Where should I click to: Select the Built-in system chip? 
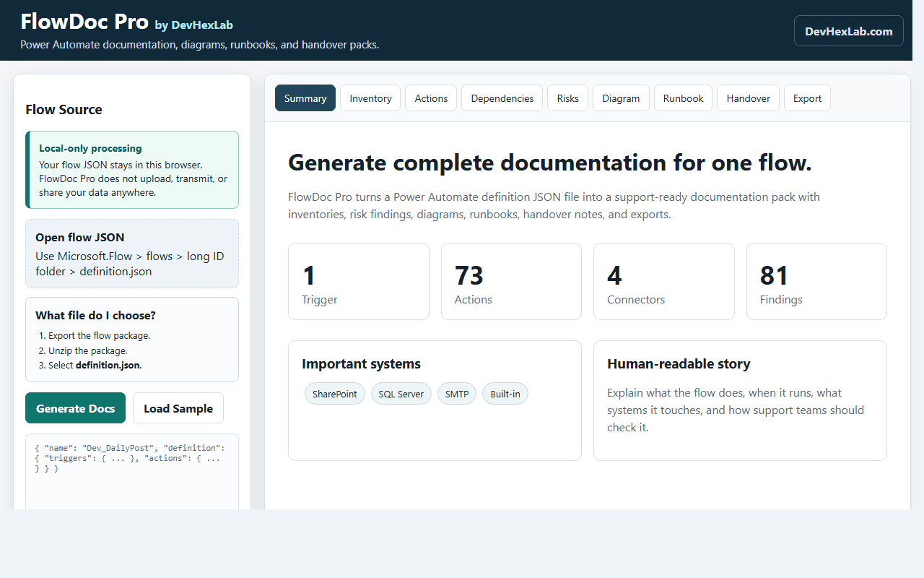(505, 394)
